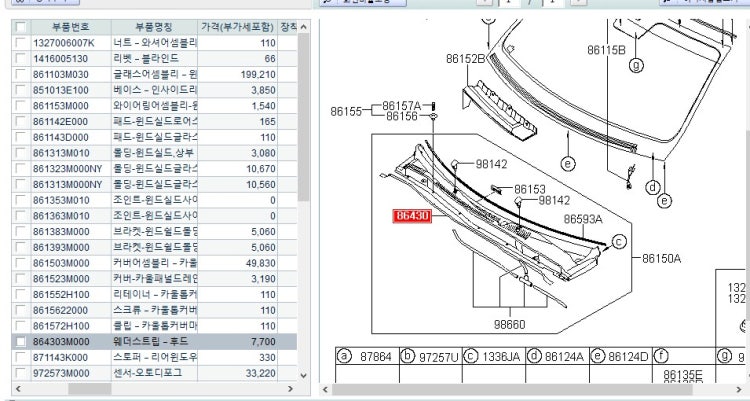Viewport: 750px width, 401px height.
Task: Click circled d callout under windshield
Action: coord(652,187)
